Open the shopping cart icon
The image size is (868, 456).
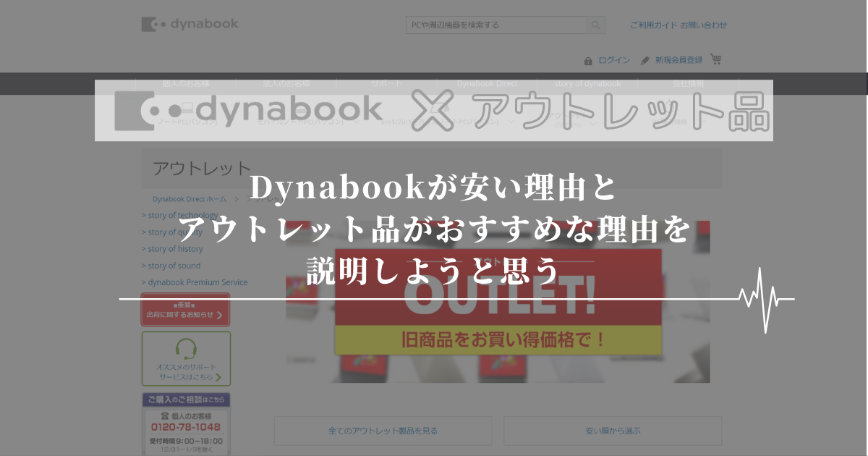tap(716, 59)
